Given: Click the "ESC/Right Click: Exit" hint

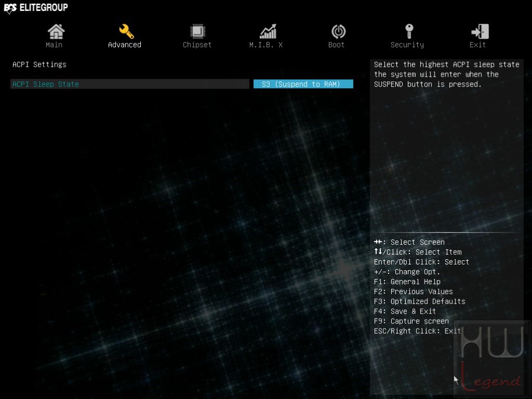Looking at the screenshot, I should pos(417,331).
